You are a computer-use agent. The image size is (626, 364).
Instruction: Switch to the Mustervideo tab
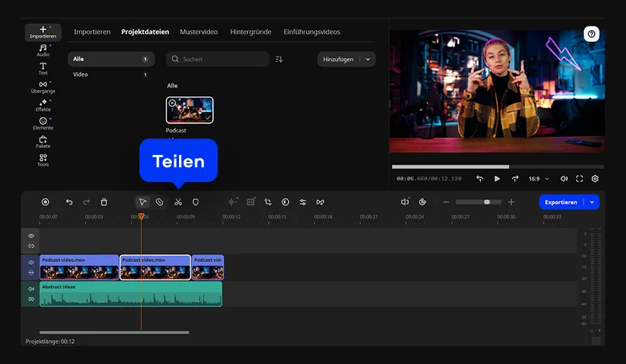click(x=198, y=32)
